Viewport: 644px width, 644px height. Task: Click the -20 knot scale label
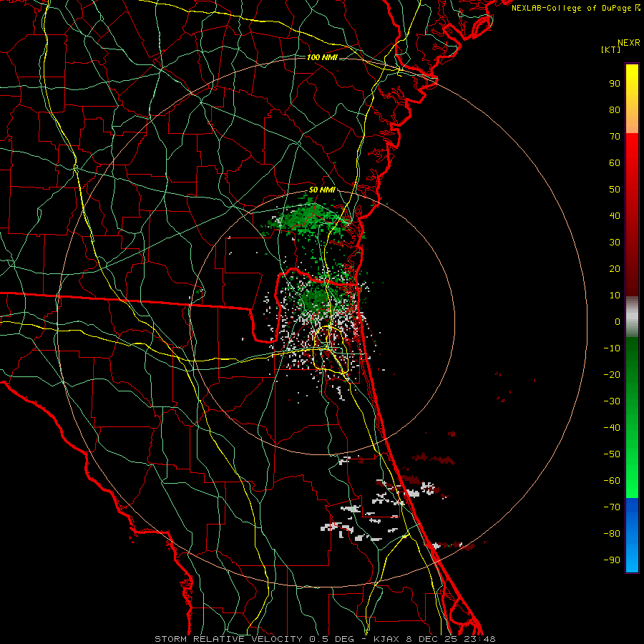click(x=612, y=374)
